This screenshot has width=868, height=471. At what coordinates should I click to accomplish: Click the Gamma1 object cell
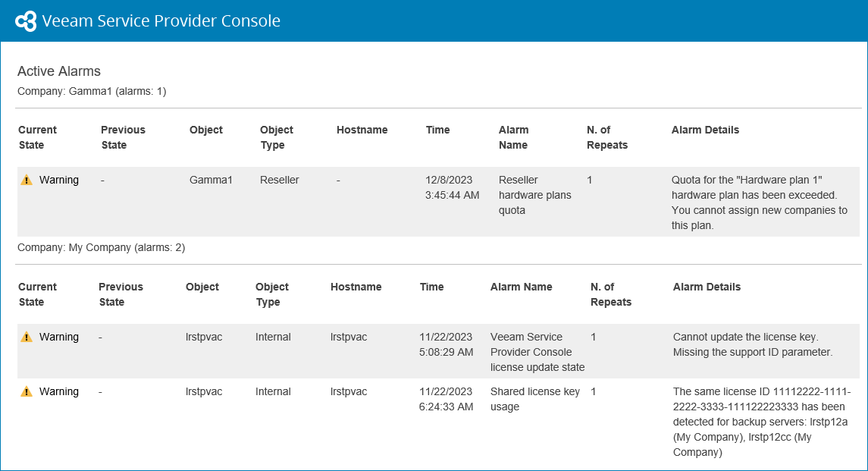(211, 180)
